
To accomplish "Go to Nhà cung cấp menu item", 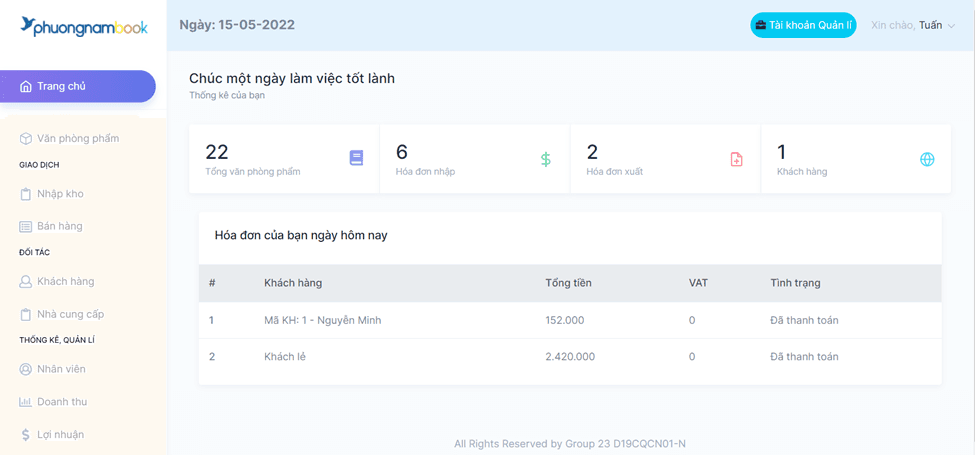I will 70,314.
